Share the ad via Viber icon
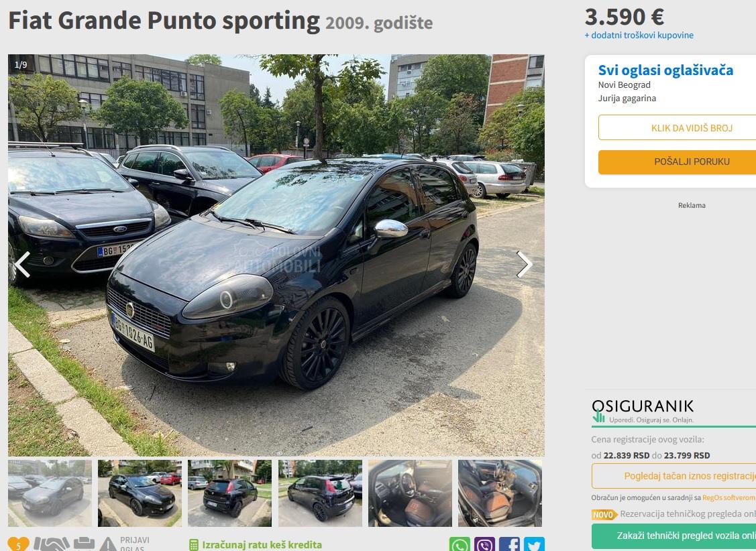The height and width of the screenshot is (551, 756). [x=484, y=544]
